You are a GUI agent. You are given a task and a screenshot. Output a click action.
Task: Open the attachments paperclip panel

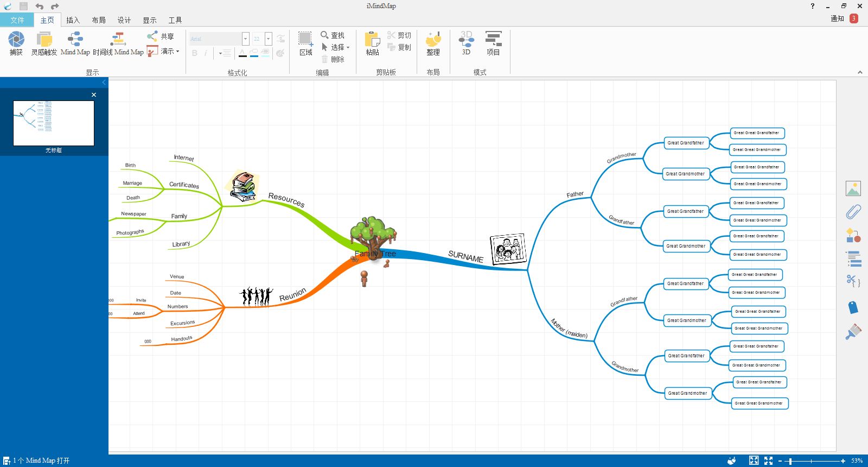tap(853, 212)
